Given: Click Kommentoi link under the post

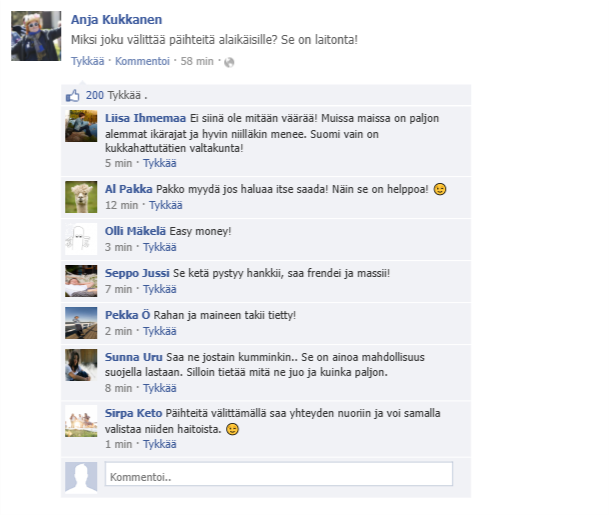Looking at the screenshot, I should 142,61.
